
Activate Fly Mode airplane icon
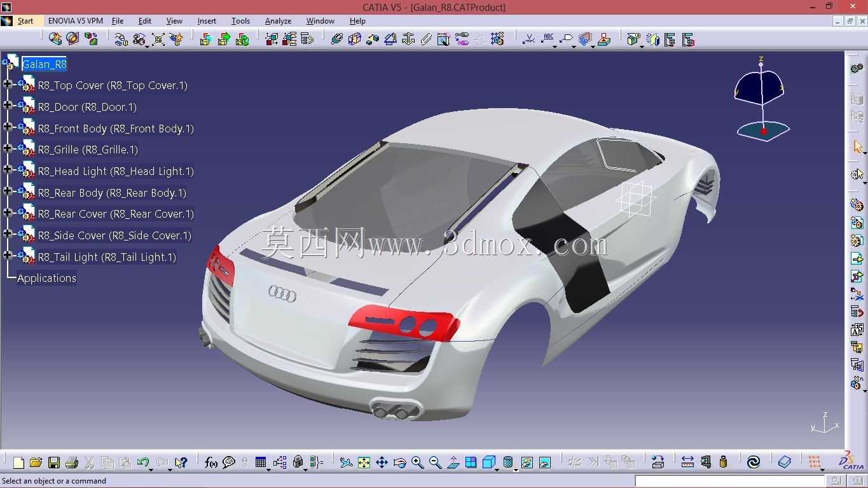click(346, 463)
